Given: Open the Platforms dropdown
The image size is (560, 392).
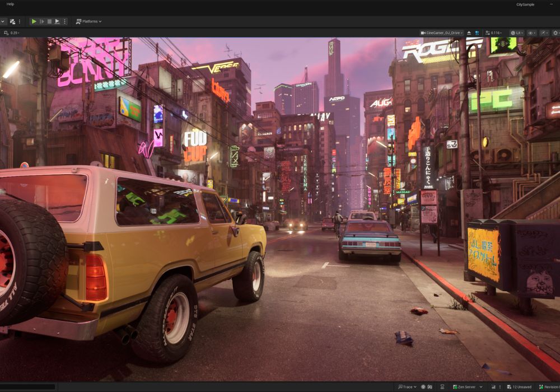Looking at the screenshot, I should [x=89, y=21].
